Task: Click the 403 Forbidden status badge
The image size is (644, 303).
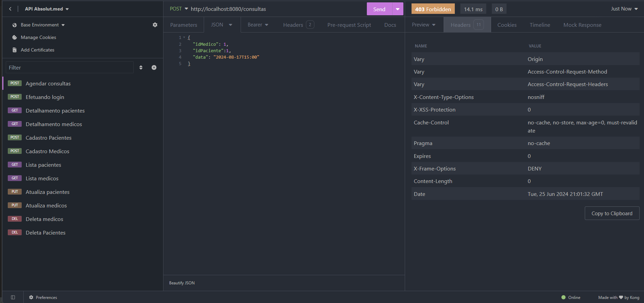Action: (433, 9)
